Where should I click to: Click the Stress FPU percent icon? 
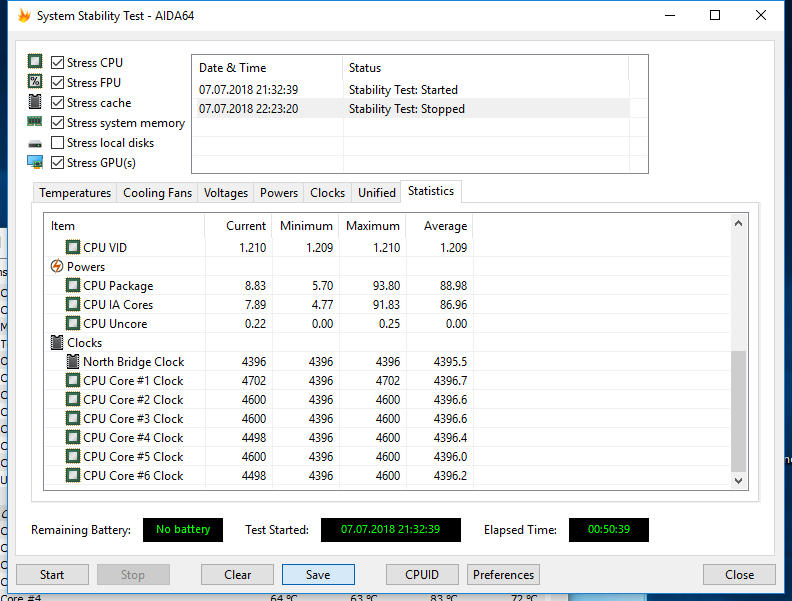[35, 81]
